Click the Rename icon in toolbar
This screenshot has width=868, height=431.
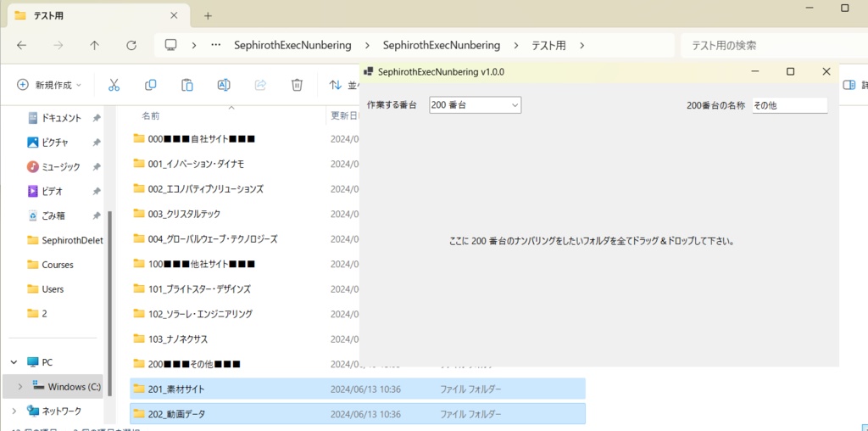[x=224, y=85]
